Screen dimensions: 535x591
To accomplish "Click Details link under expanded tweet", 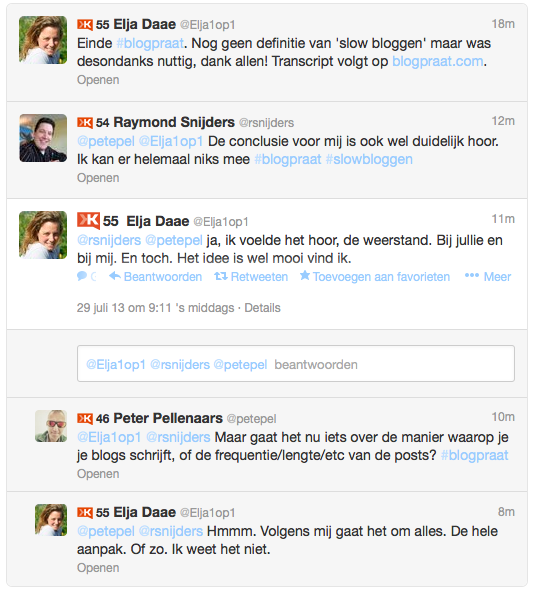I will (262, 308).
